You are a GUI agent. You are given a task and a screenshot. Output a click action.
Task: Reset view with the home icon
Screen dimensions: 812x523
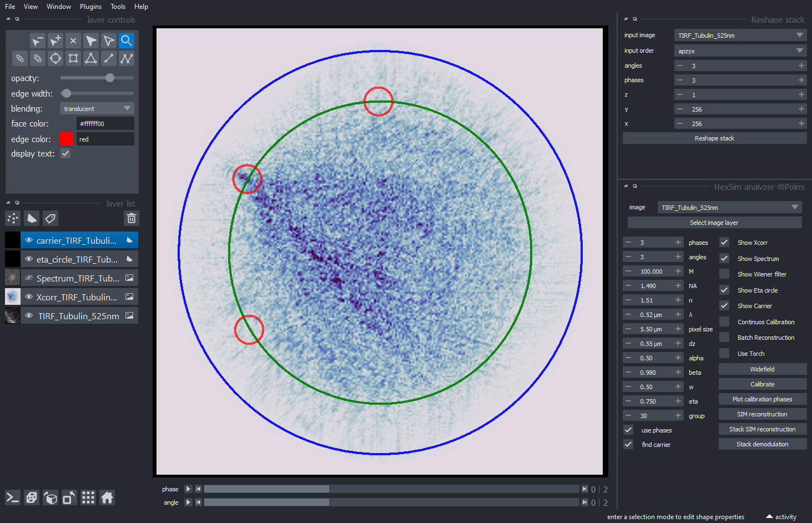(107, 497)
